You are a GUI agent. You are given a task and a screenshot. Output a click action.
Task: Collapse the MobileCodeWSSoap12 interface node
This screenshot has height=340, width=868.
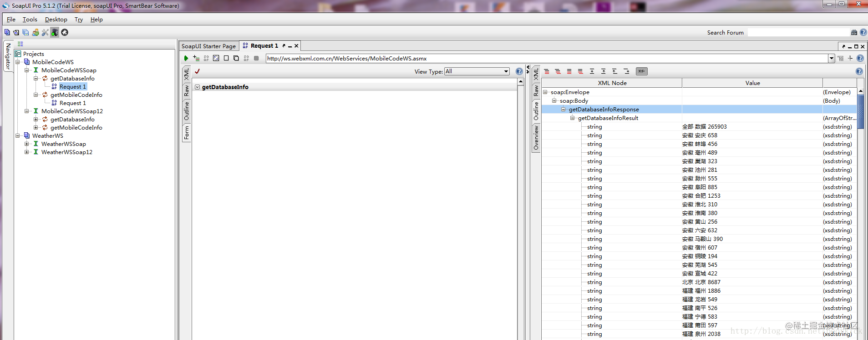point(27,111)
